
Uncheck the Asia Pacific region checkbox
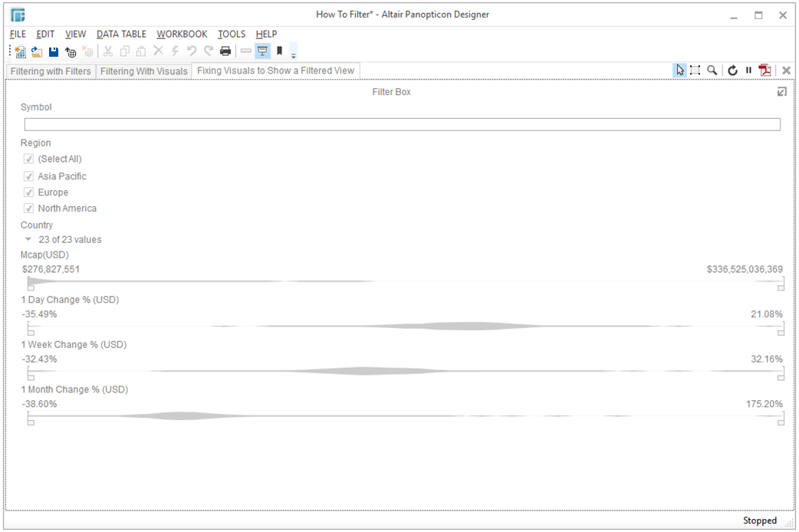point(29,176)
